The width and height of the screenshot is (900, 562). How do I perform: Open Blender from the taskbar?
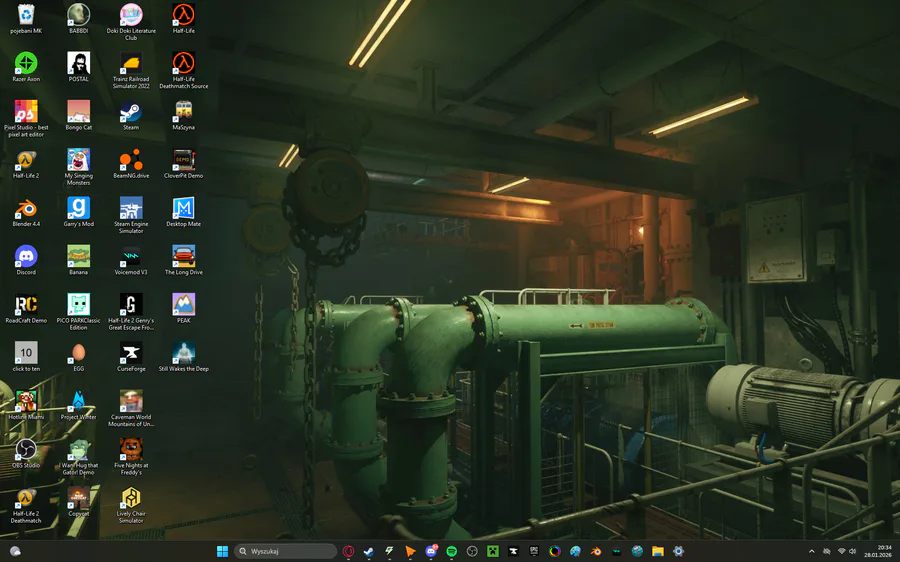click(x=596, y=551)
